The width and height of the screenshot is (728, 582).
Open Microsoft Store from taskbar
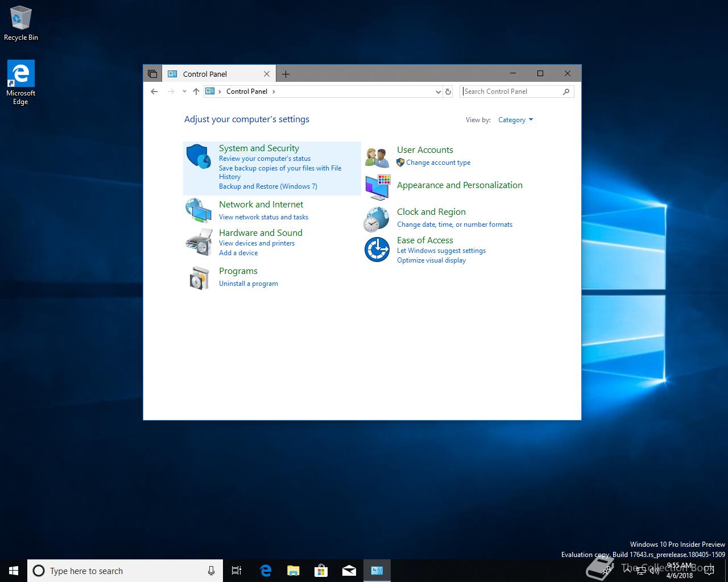coord(321,571)
